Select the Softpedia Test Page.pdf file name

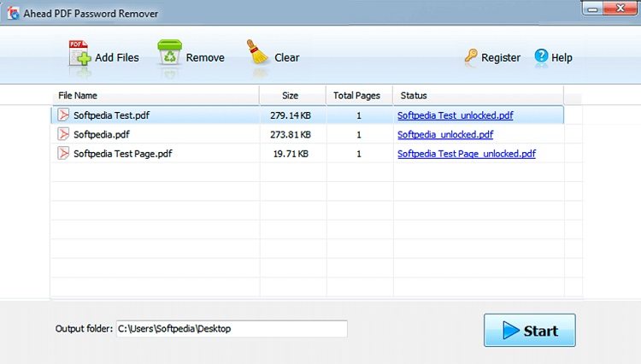(x=122, y=154)
